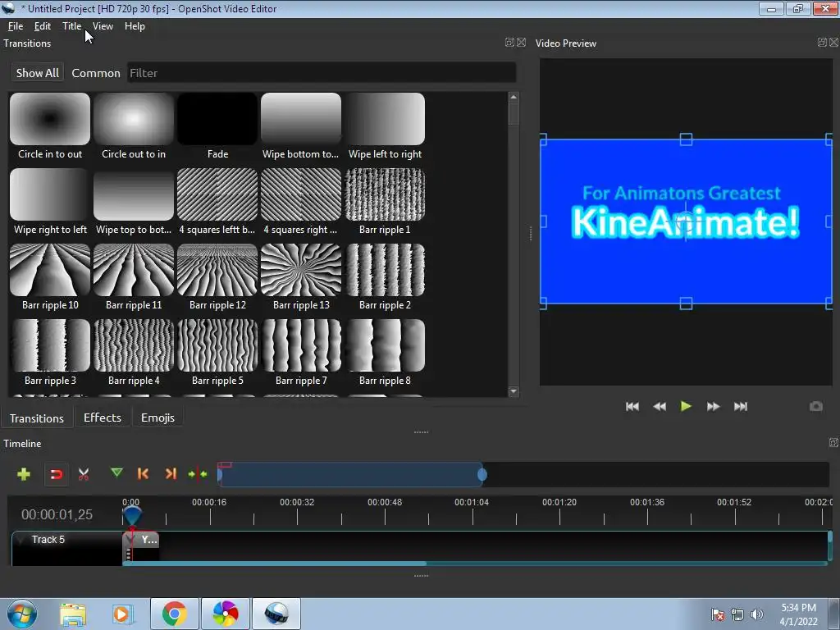The width and height of the screenshot is (840, 630).
Task: Select the Circle out to in transition
Action: tap(134, 126)
